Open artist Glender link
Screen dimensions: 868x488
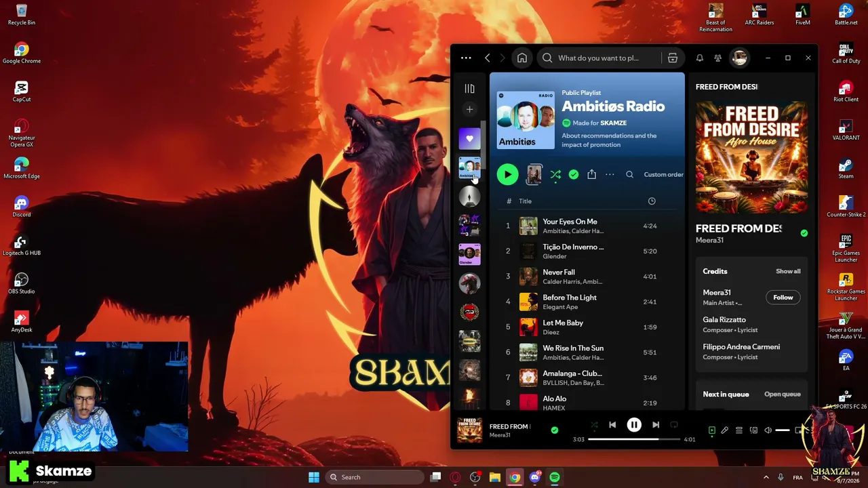[554, 256]
